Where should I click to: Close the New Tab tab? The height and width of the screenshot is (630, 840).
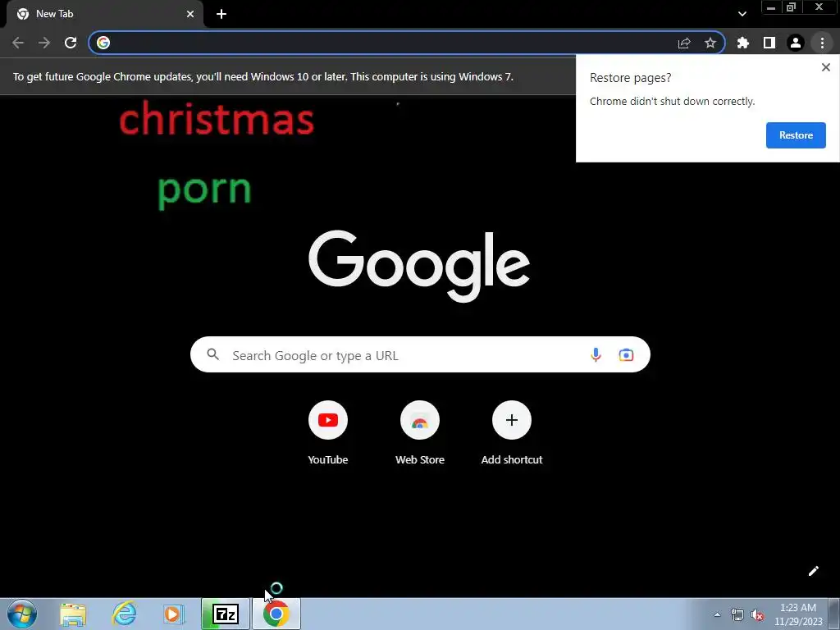click(190, 14)
